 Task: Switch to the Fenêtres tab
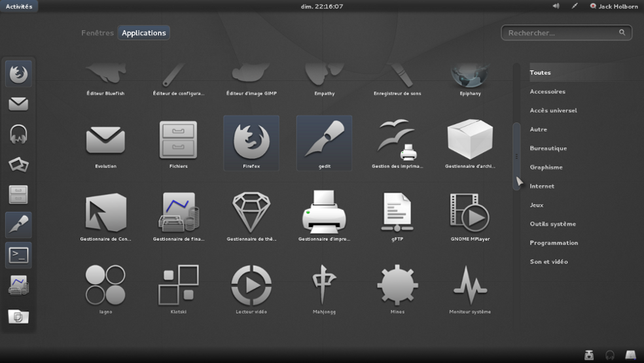pyautogui.click(x=98, y=33)
